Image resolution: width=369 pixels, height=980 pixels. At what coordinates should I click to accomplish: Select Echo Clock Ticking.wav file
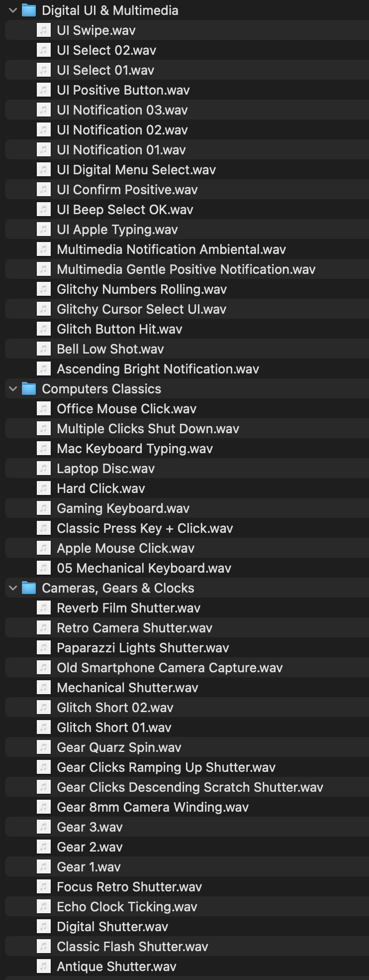pos(127,907)
